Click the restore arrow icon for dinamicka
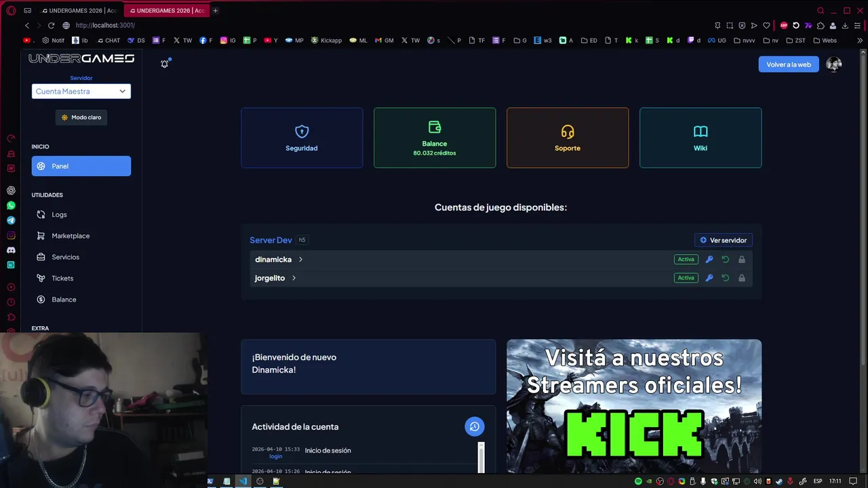Image resolution: width=868 pixels, height=488 pixels. click(726, 260)
